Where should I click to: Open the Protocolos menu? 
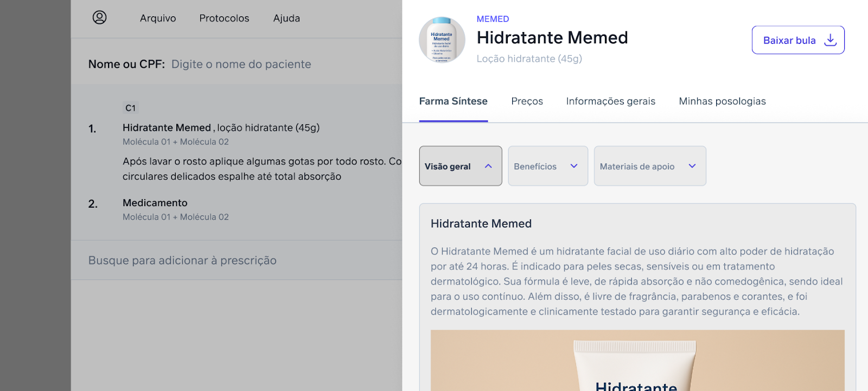pos(224,18)
